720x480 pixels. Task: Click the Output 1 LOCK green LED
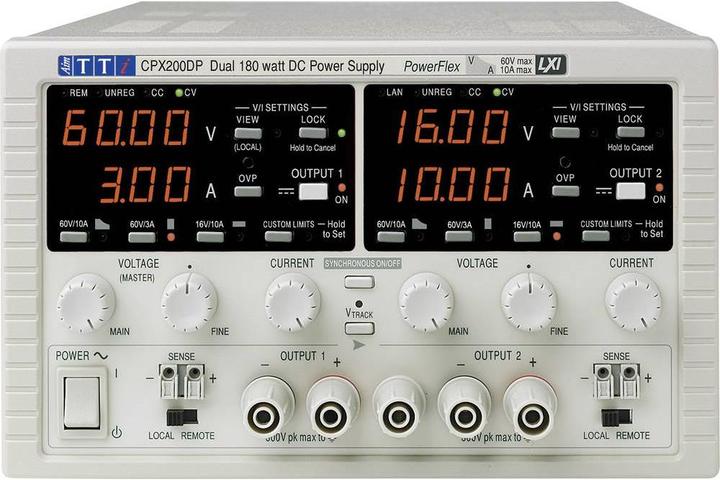tap(341, 133)
